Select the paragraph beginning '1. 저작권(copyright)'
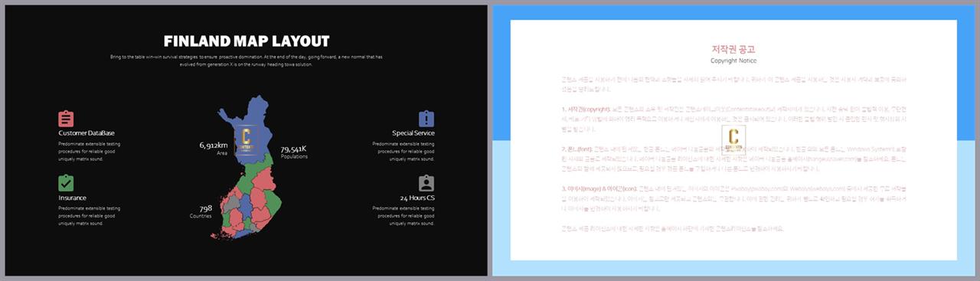The height and width of the screenshot is (281, 980). coord(733,120)
